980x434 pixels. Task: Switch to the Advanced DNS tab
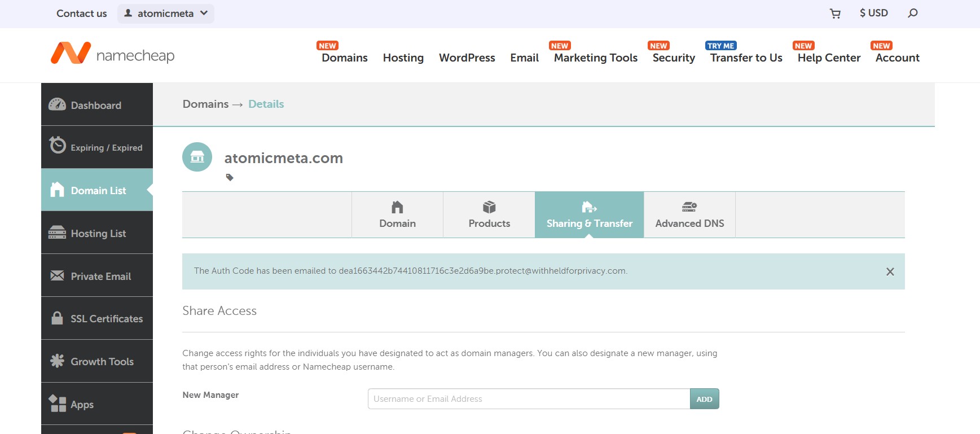[x=689, y=215]
